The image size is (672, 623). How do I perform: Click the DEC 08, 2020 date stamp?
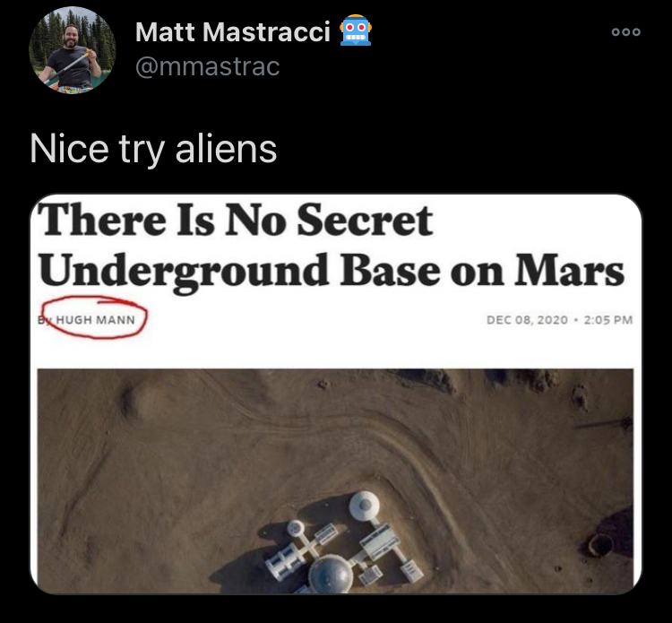(527, 320)
